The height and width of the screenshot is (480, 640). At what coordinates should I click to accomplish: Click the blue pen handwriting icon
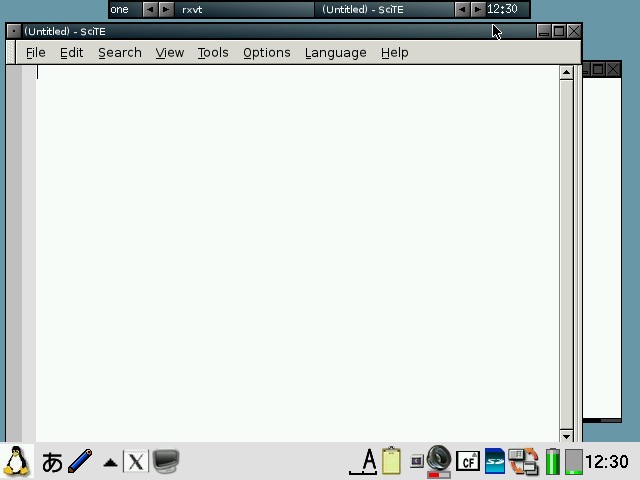pos(81,461)
